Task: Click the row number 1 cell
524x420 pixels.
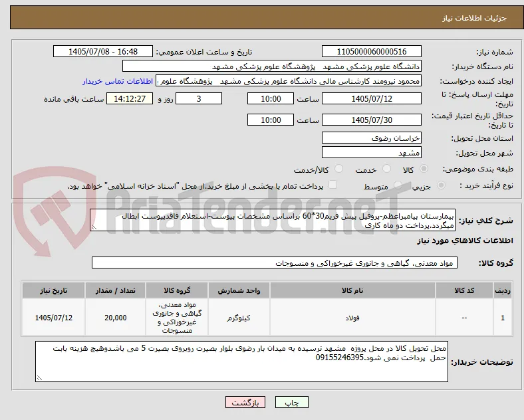Action: coord(503,318)
